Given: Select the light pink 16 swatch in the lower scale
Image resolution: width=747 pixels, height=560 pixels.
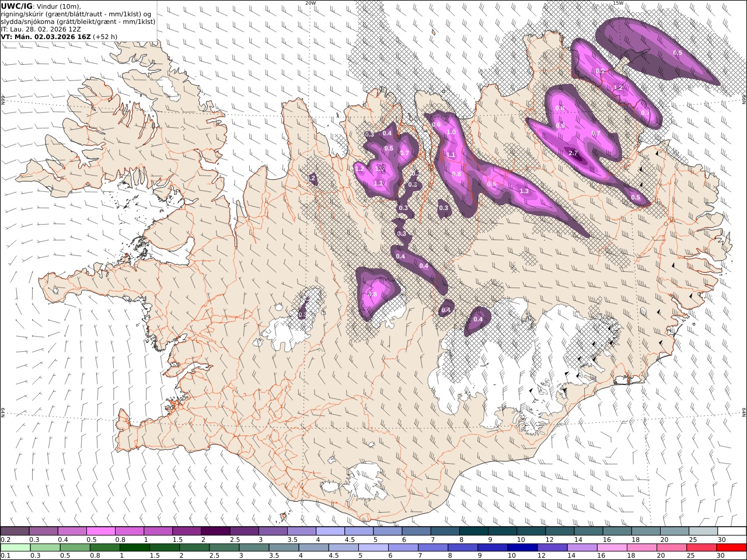Looking at the screenshot, I should coord(612,548).
